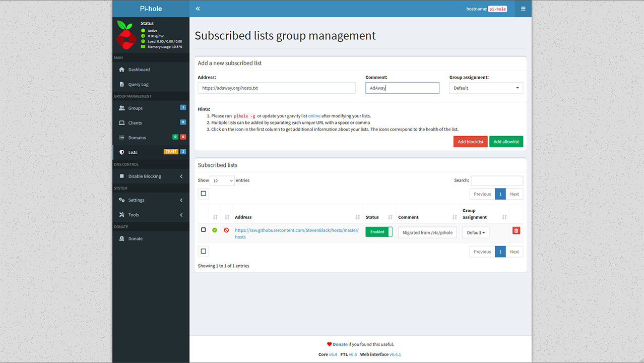Open the Query Log page
Screen dimensions: 644x363
point(138,84)
